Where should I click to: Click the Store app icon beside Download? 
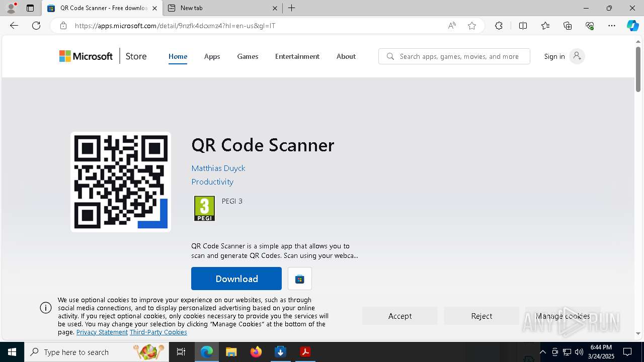click(300, 279)
